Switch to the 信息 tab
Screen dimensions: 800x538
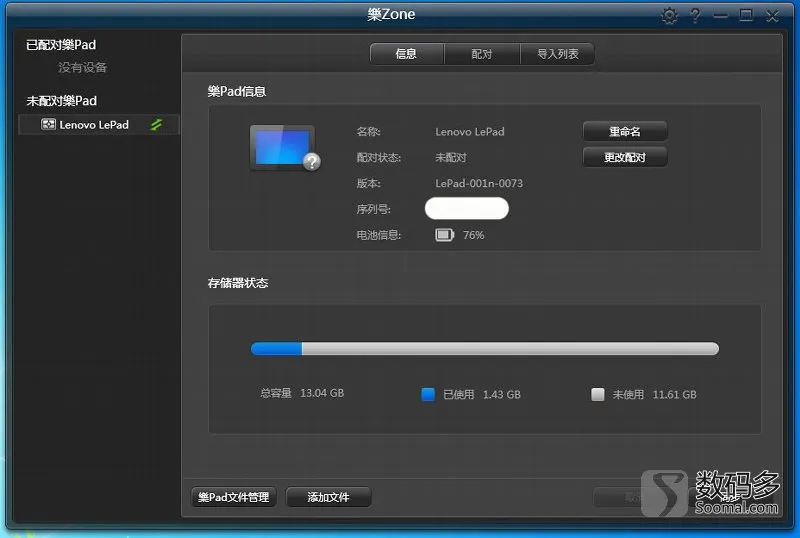pyautogui.click(x=407, y=54)
